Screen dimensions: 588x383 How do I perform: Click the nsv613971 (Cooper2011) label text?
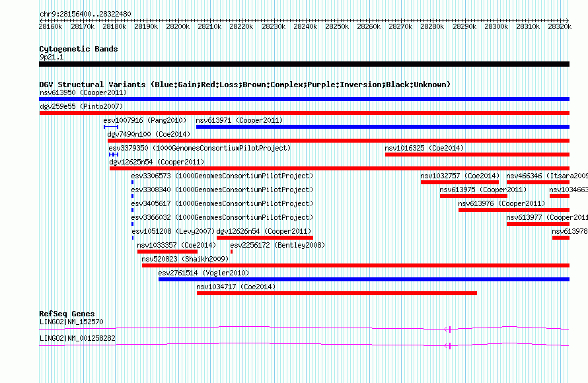[239, 120]
